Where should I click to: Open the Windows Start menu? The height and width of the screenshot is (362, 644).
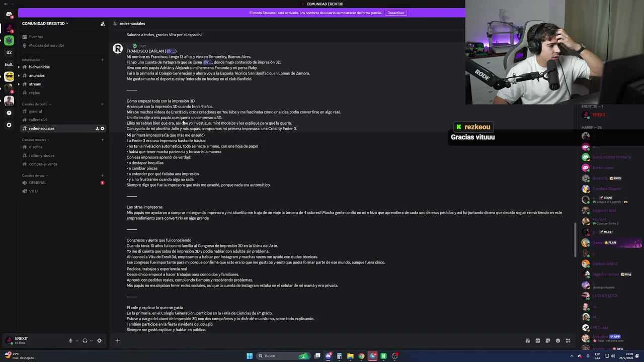click(x=250, y=356)
